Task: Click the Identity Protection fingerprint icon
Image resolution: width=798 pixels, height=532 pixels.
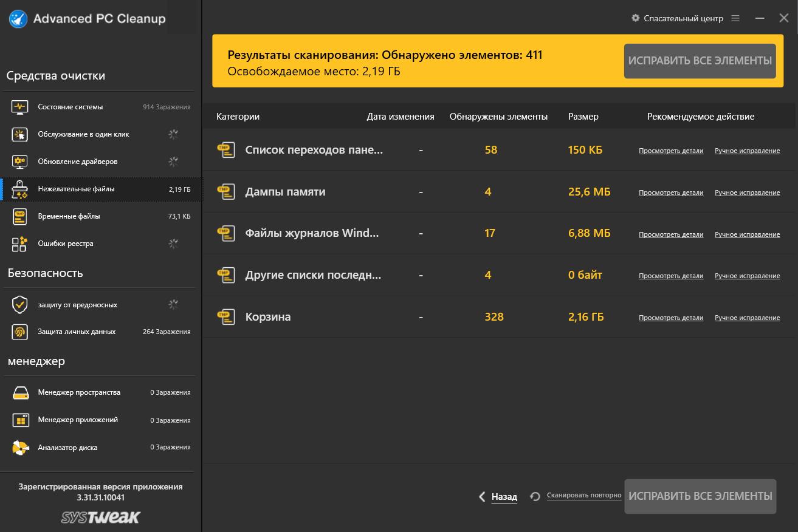Action: coord(19,332)
